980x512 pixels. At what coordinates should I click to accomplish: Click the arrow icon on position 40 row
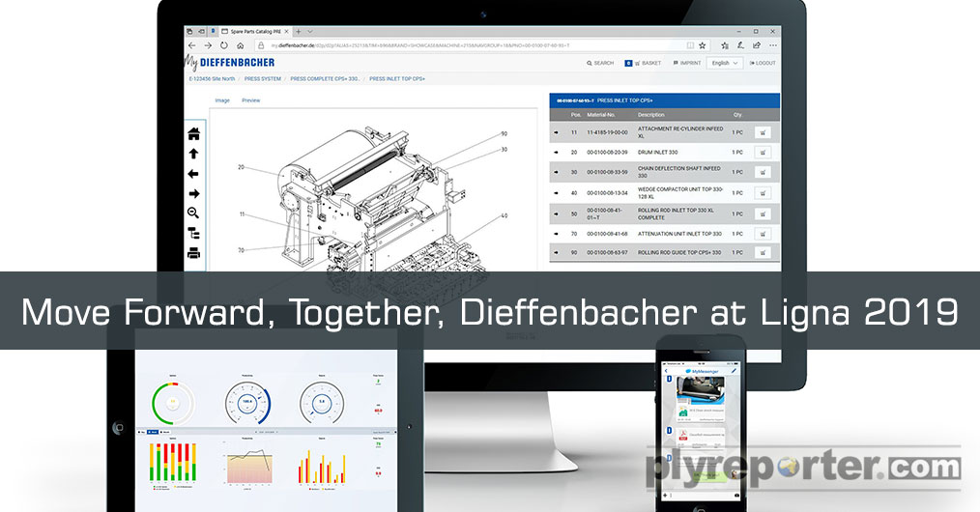point(557,193)
